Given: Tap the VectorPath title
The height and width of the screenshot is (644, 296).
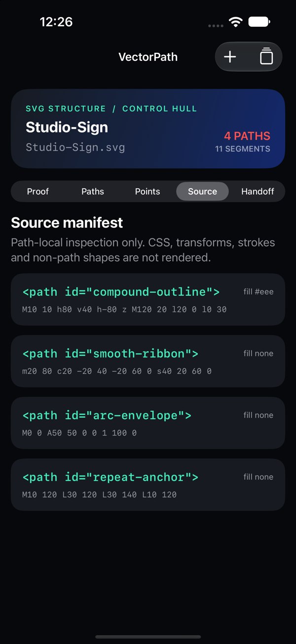Looking at the screenshot, I should coord(148,57).
